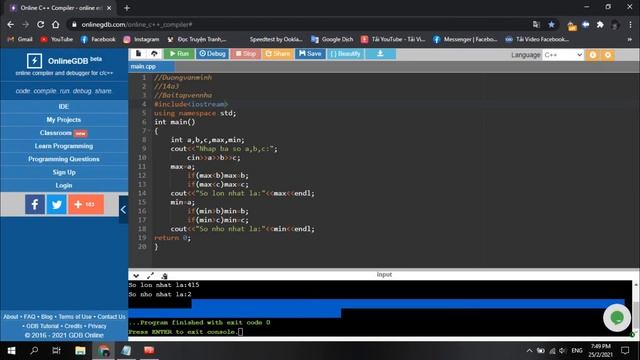Collapse the left sidebar with the chevron
640x360 pixels.
point(123,209)
